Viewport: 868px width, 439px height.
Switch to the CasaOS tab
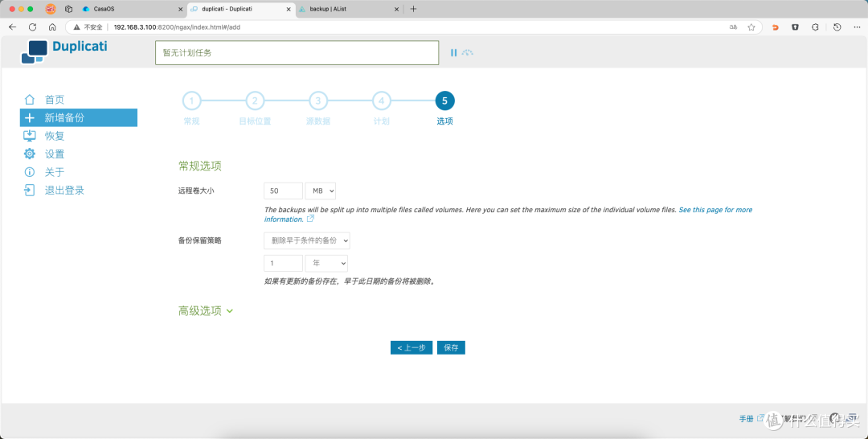(x=132, y=10)
